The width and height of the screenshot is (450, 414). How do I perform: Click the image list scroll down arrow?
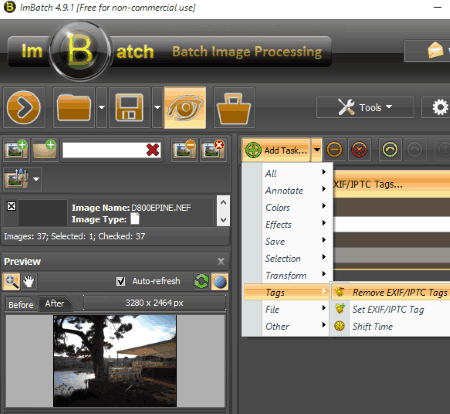223,220
